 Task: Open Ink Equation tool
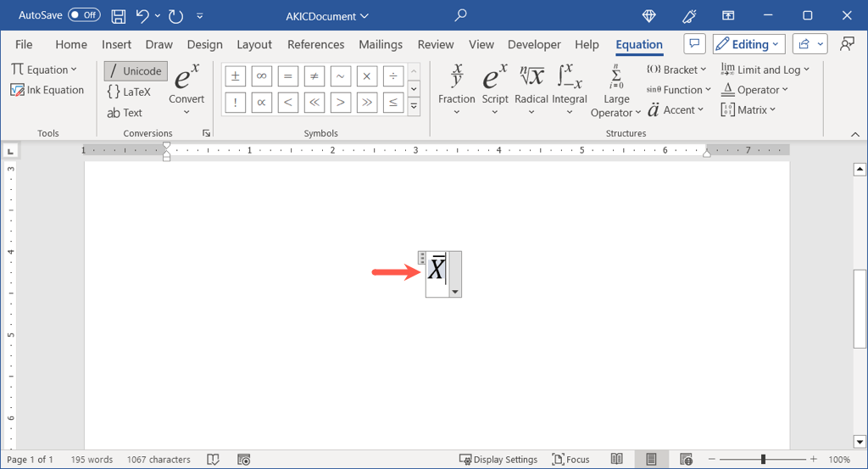47,90
